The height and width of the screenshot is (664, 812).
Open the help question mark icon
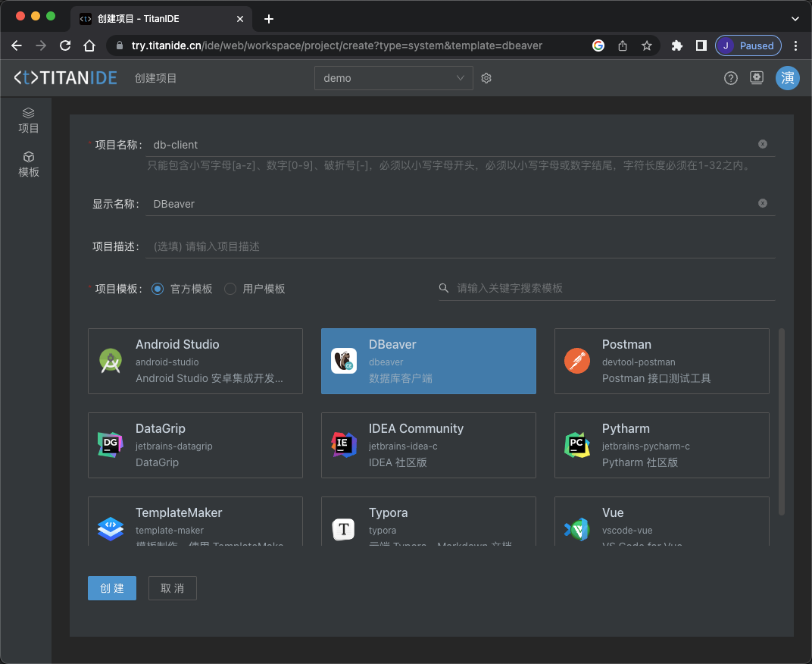pyautogui.click(x=730, y=78)
